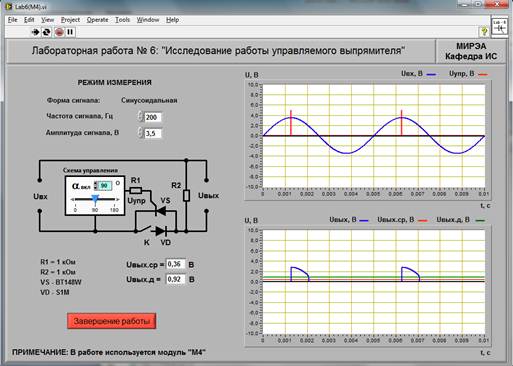Click the lower output voltage graph

pyautogui.click(x=373, y=282)
